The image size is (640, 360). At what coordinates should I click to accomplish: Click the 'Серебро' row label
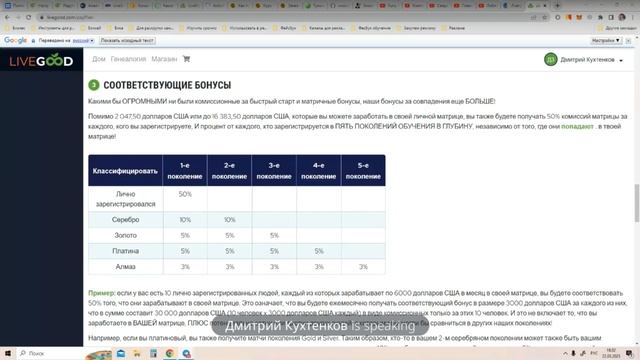tap(125, 220)
